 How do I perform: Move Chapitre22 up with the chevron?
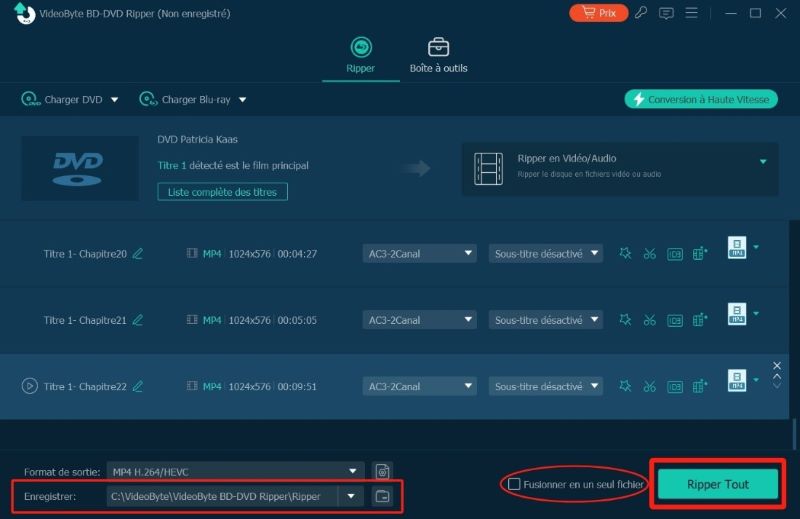[x=777, y=377]
